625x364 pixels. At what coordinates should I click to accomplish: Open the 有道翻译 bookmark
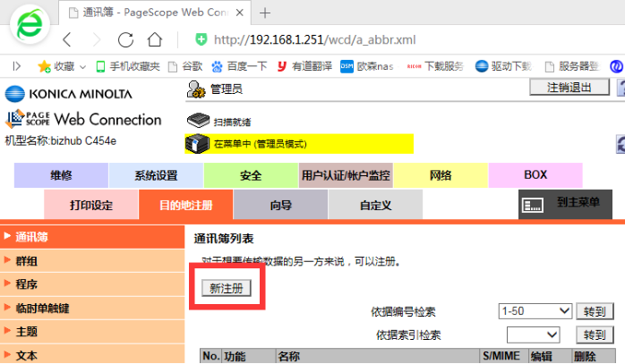[x=304, y=66]
